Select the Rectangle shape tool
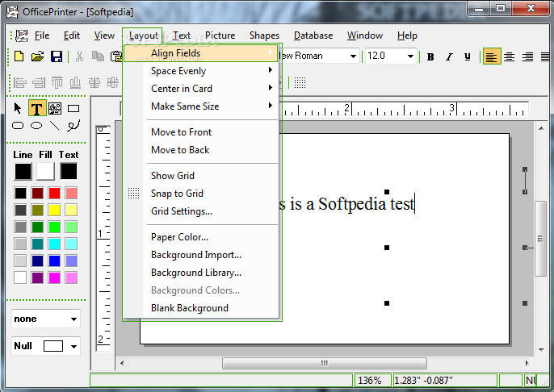Image resolution: width=554 pixels, height=392 pixels. (x=73, y=108)
